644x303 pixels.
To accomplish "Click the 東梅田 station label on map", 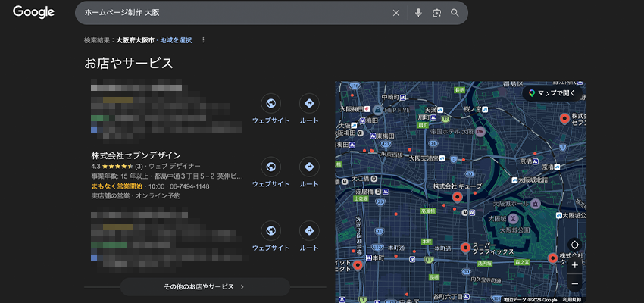I will click(386, 136).
